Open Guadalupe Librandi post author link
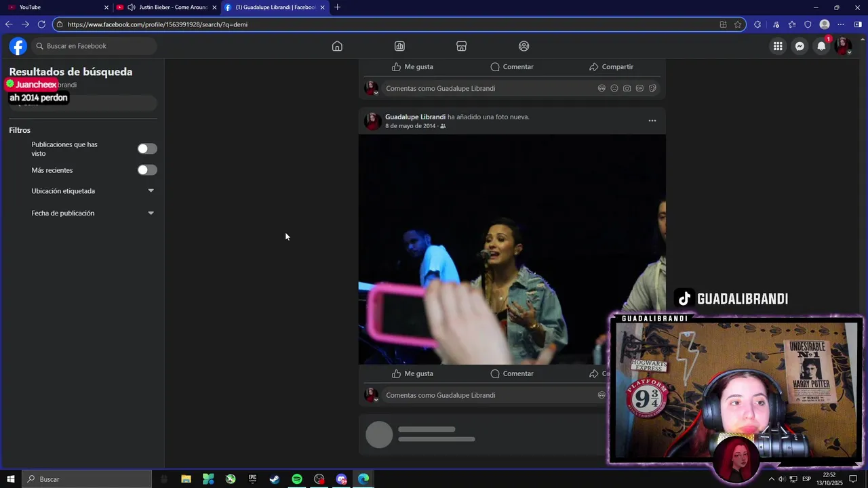The image size is (868, 488). (x=415, y=117)
